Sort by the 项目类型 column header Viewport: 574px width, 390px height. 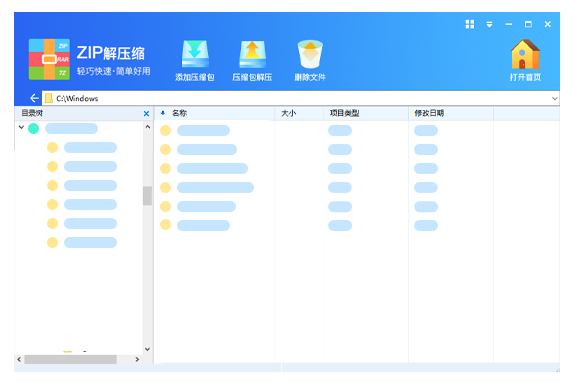pos(344,113)
